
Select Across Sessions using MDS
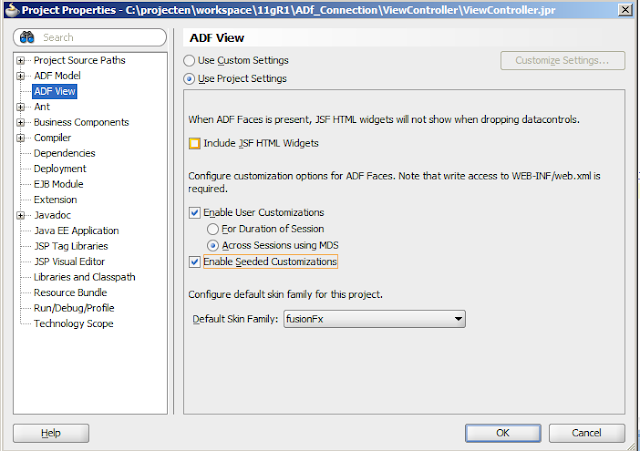212,245
